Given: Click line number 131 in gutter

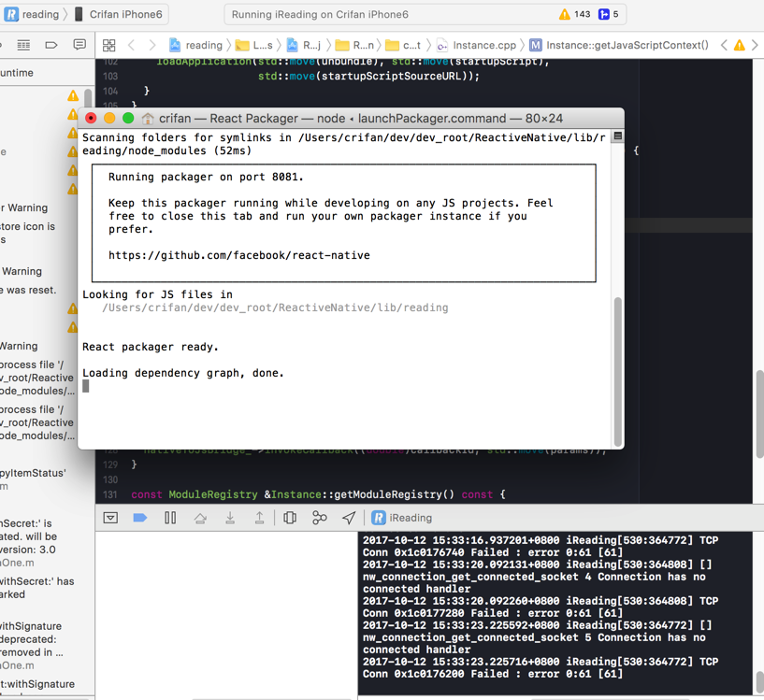Looking at the screenshot, I should 110,495.
